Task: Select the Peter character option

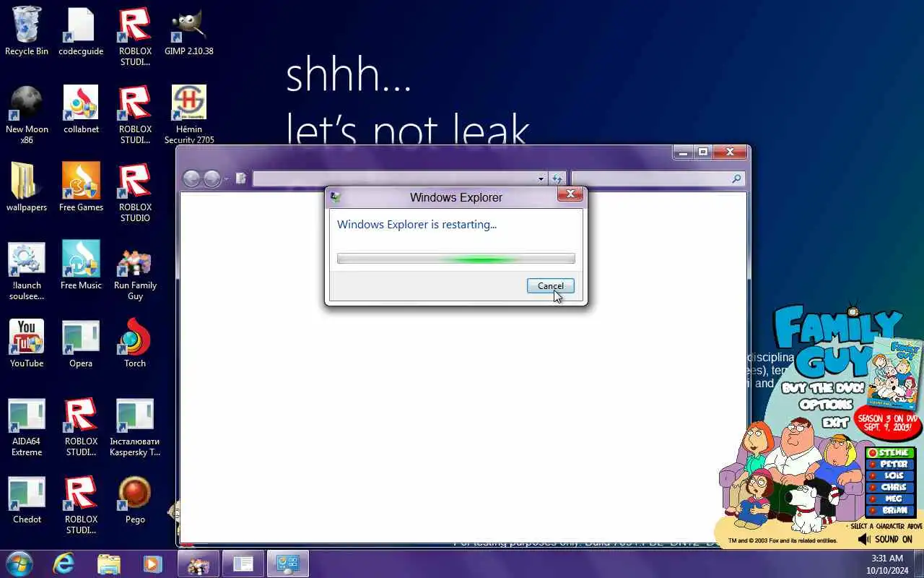Action: click(x=890, y=465)
